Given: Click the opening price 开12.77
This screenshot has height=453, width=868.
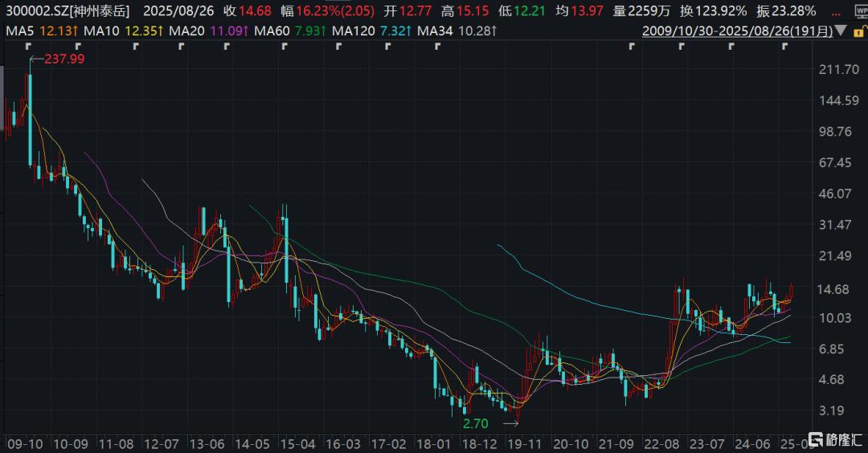Looking at the screenshot, I should click(x=407, y=11).
